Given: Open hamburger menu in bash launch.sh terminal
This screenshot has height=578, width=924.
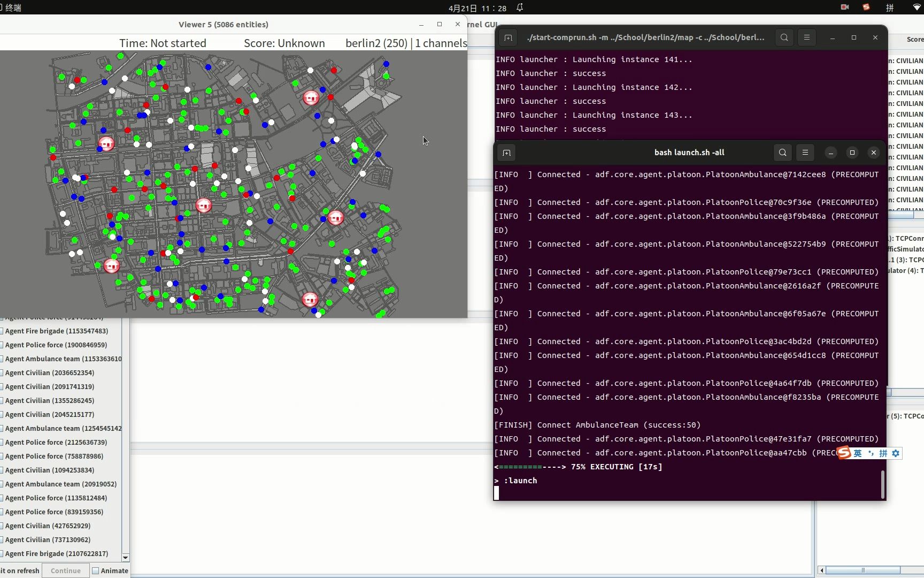Looking at the screenshot, I should pyautogui.click(x=805, y=153).
